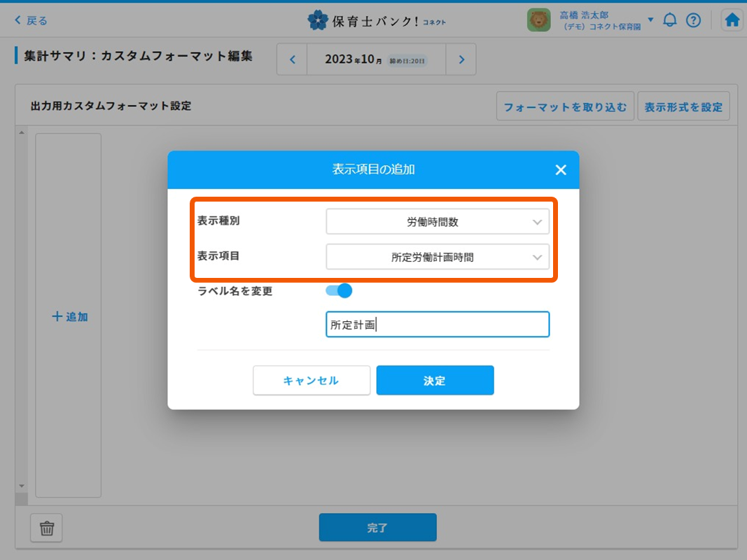Toggle off ラベル名を変更 switch
This screenshot has width=747, height=560.
[x=339, y=290]
